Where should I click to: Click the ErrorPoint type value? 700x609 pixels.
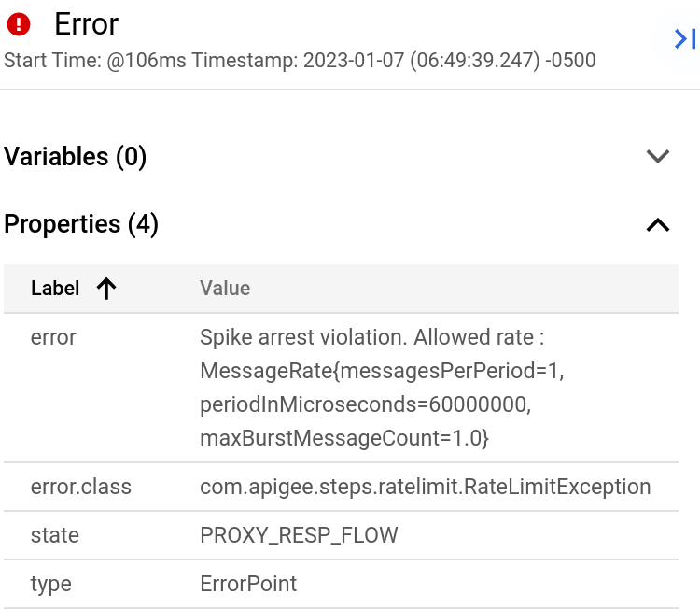(248, 584)
